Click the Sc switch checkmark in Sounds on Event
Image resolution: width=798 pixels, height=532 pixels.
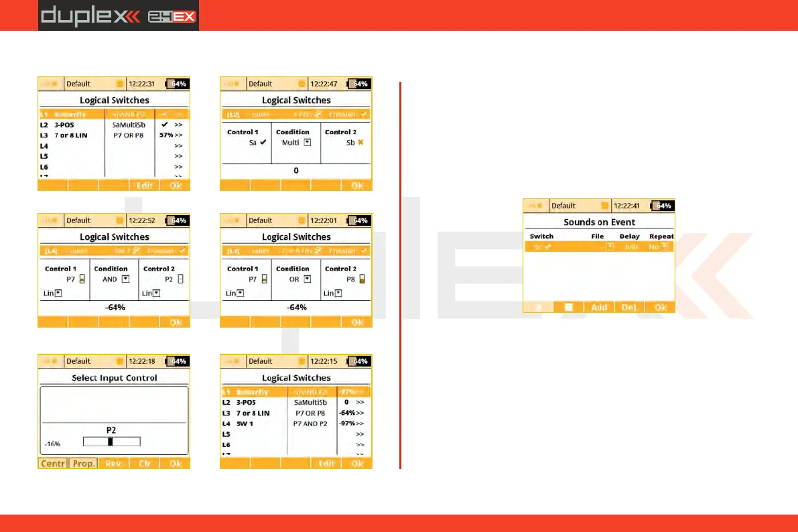tap(547, 247)
